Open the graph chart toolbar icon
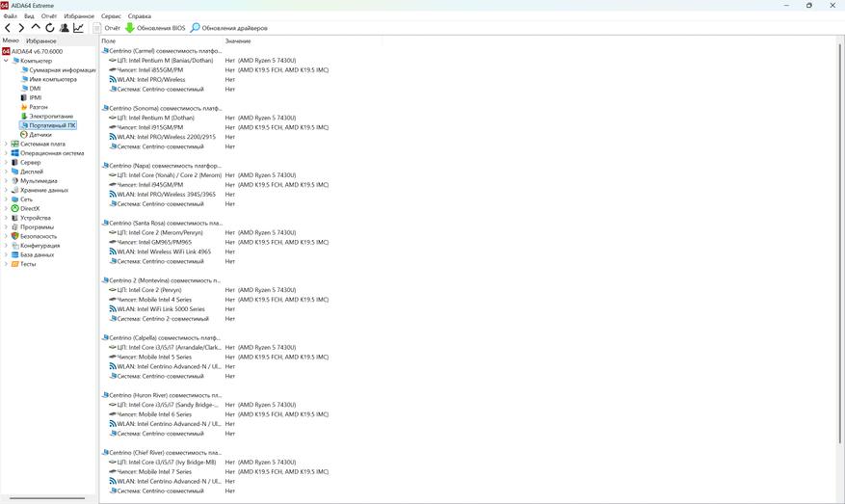Viewport: 845px width, 504px height. 78,28
